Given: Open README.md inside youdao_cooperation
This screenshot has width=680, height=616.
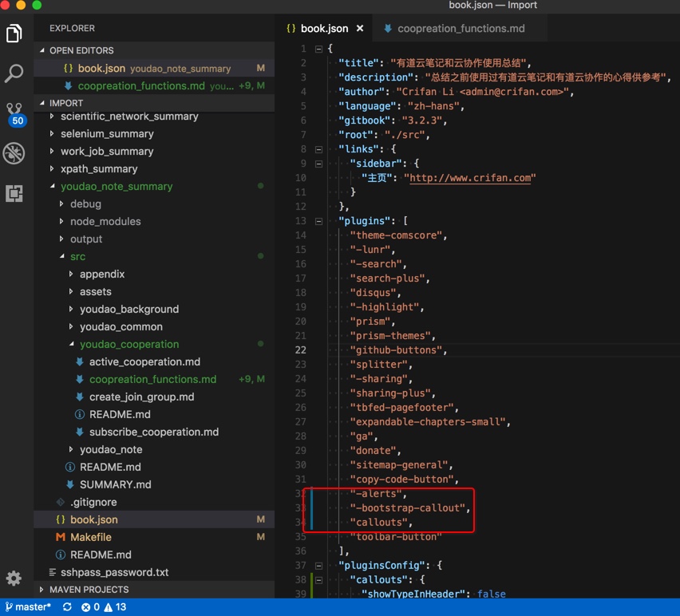Looking at the screenshot, I should coord(154,414).
